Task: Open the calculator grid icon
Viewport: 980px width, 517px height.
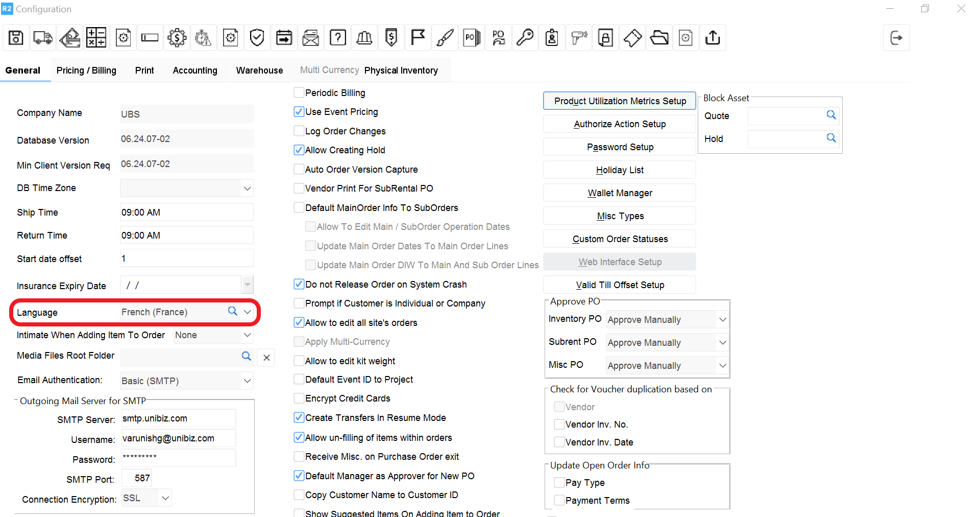Action: tap(96, 38)
